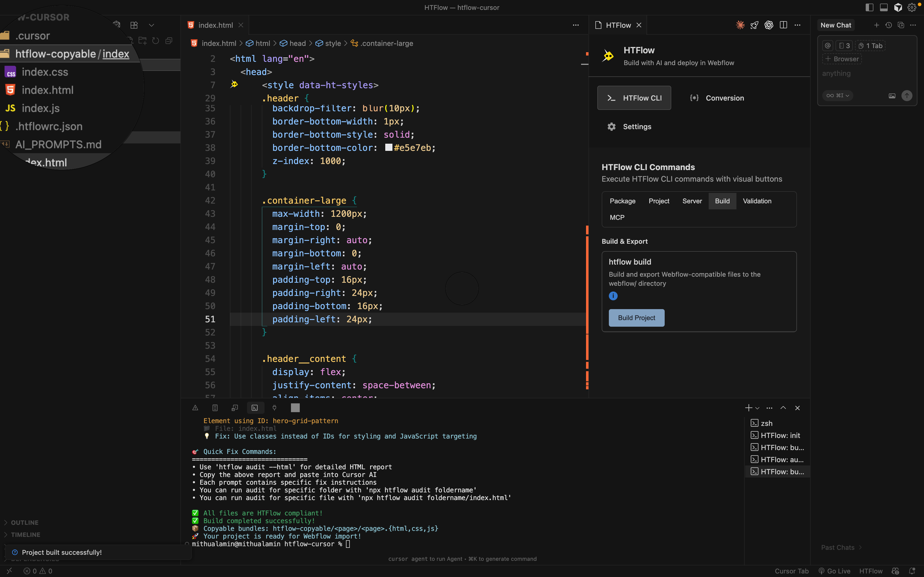924x577 pixels.
Task: Open new terminal launch profile dropdown arrow
Action: click(757, 408)
